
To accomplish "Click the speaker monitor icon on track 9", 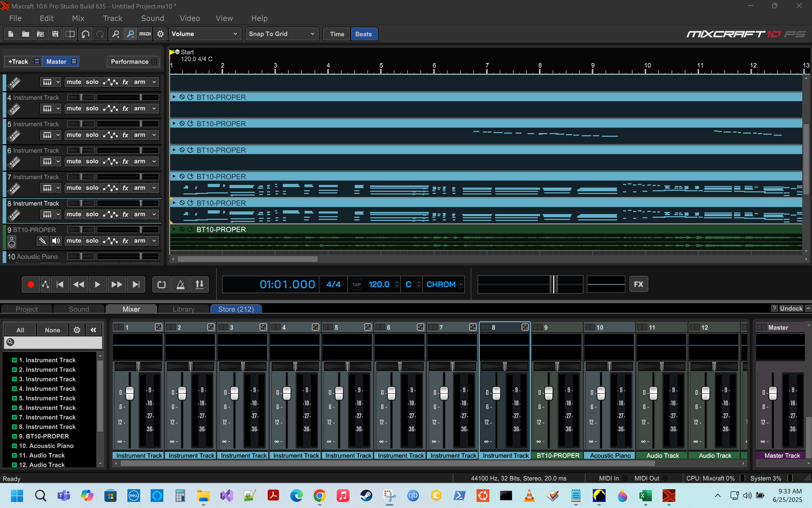I will (x=56, y=241).
